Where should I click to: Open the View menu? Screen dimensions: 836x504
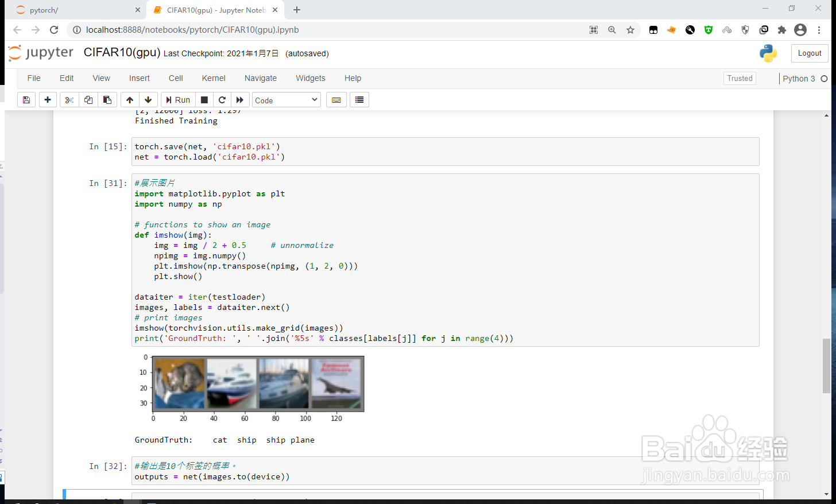click(102, 78)
